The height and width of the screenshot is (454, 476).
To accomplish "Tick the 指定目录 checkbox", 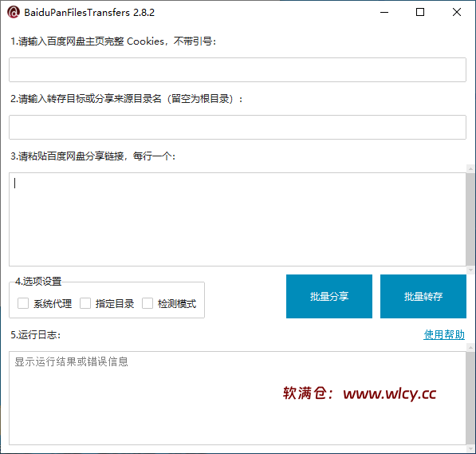I will (85, 303).
